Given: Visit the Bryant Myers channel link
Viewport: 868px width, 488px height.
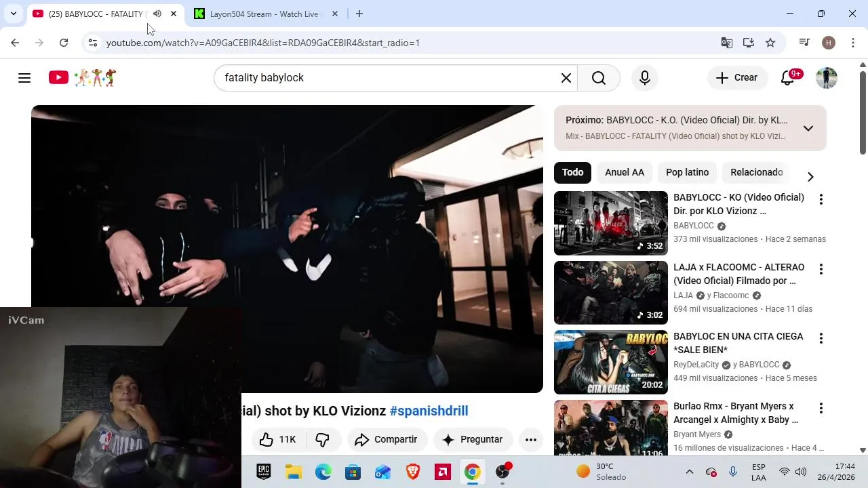Looking at the screenshot, I should coord(697,434).
